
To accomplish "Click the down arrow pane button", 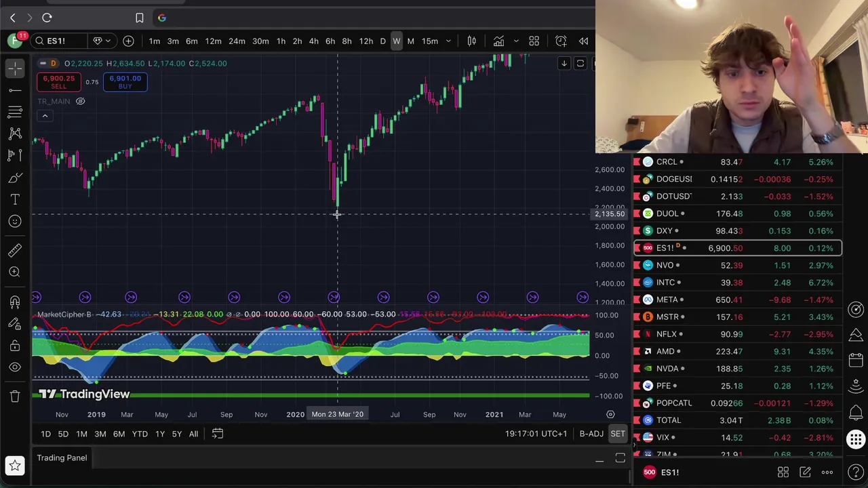I will [564, 63].
